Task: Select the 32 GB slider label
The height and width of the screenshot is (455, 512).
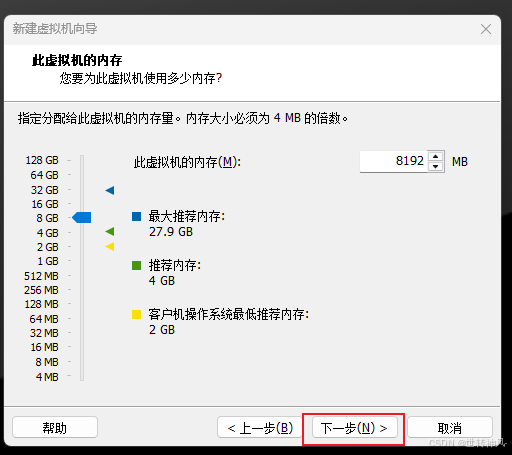Action: (x=45, y=190)
